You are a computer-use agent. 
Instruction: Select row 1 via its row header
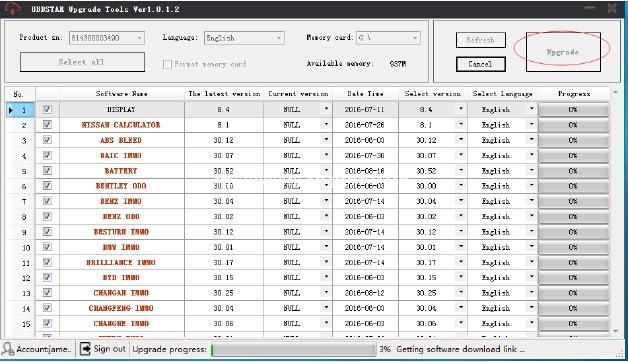click(x=20, y=110)
